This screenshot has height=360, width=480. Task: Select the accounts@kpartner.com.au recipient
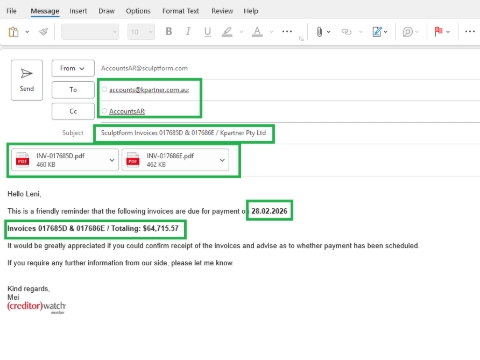click(149, 90)
